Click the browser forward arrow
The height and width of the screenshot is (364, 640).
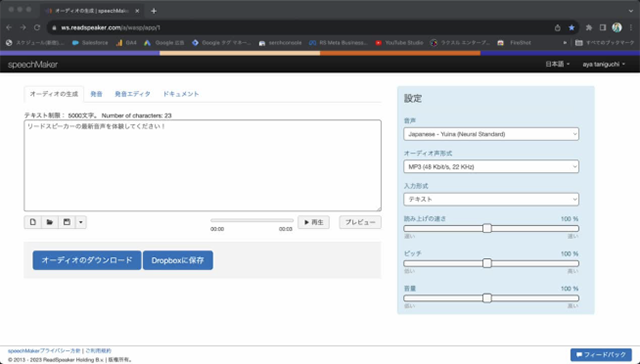23,27
